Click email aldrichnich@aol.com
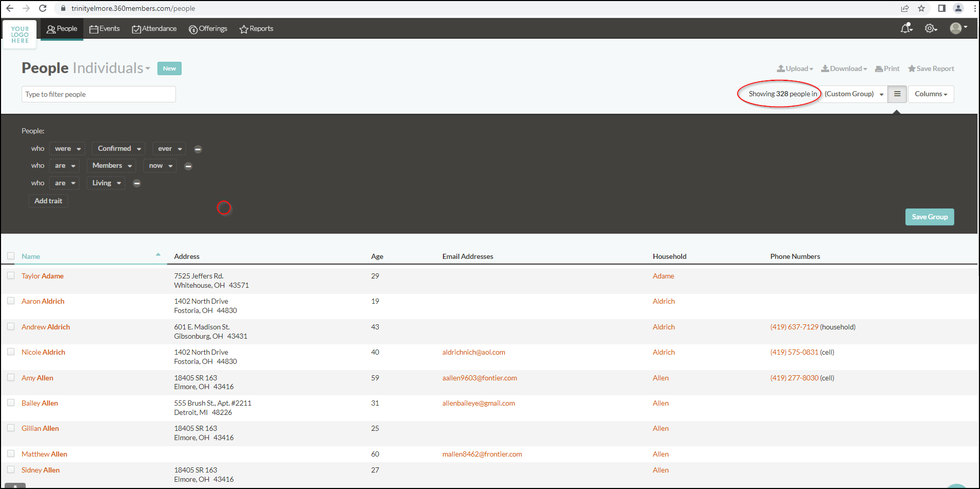This screenshot has width=980, height=489. tap(474, 352)
